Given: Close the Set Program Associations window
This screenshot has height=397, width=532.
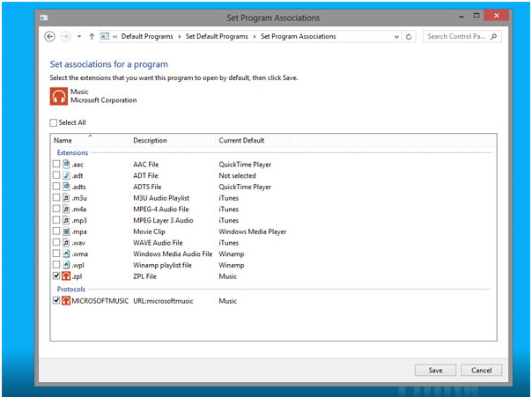Looking at the screenshot, I should point(497,16).
